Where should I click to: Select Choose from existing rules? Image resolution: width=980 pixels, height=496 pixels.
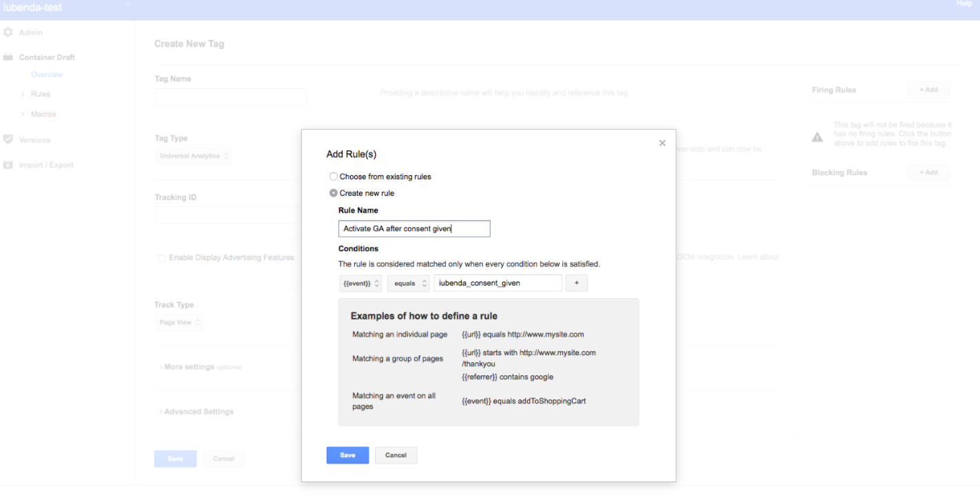point(334,177)
